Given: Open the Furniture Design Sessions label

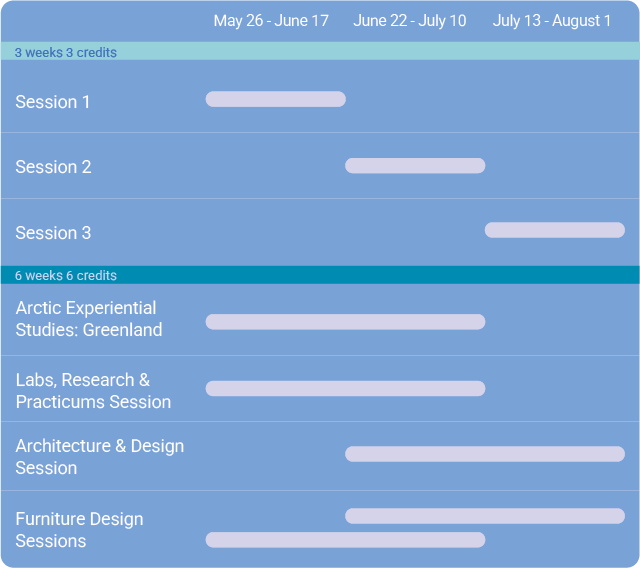Looking at the screenshot, I should coord(79,530).
